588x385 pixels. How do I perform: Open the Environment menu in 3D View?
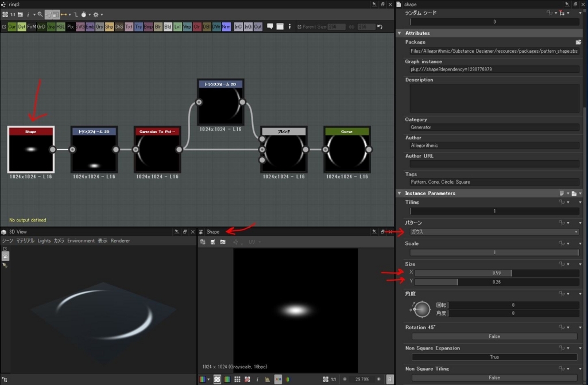click(81, 240)
